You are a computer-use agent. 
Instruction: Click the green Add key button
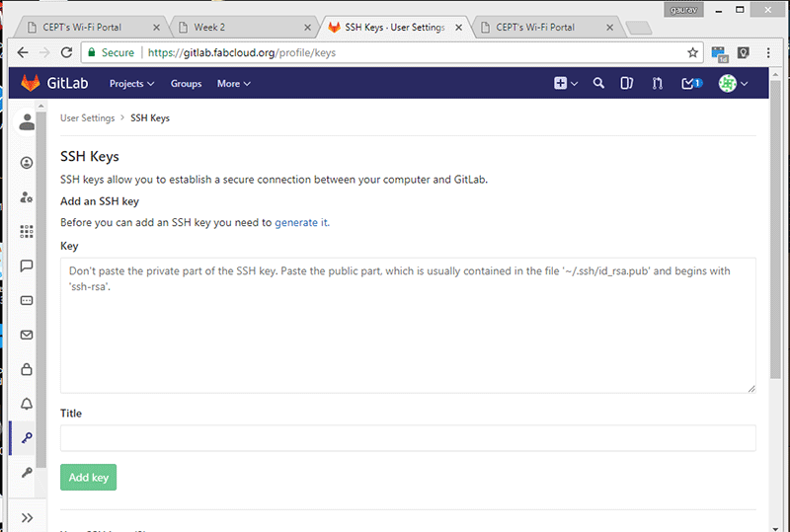[88, 477]
